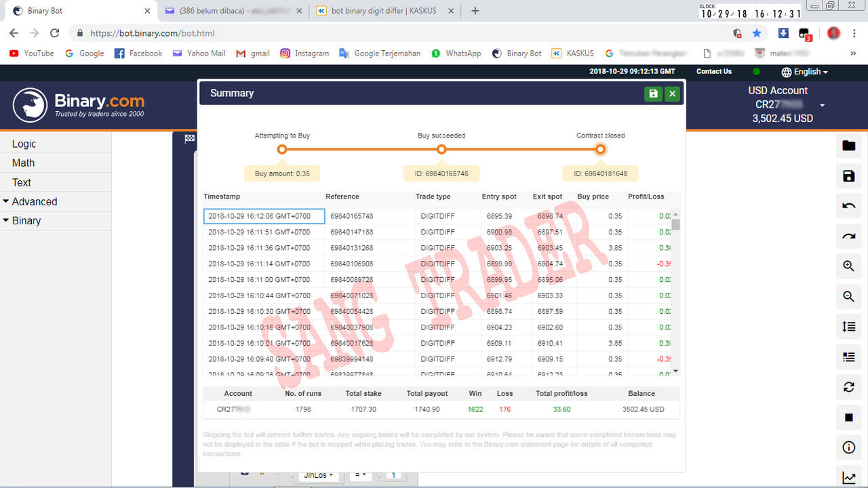Open the KASKUS bookmark

(572, 53)
